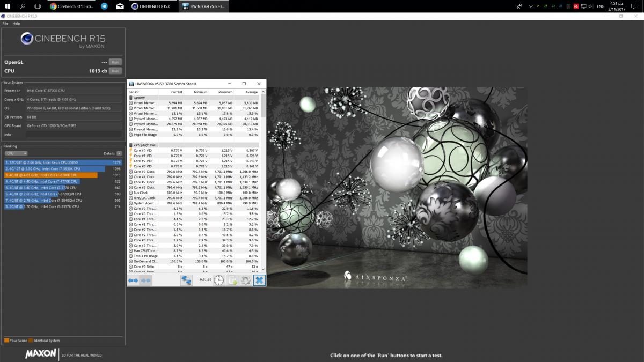Image resolution: width=644 pixels, height=362 pixels.
Task: Click the Processor field showing i7-6700K
Action: point(74,91)
